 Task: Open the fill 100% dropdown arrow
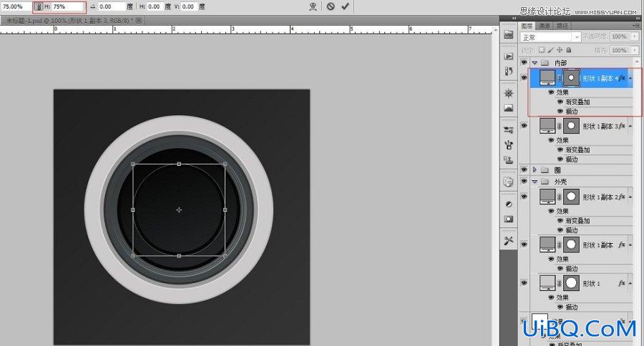click(x=635, y=50)
